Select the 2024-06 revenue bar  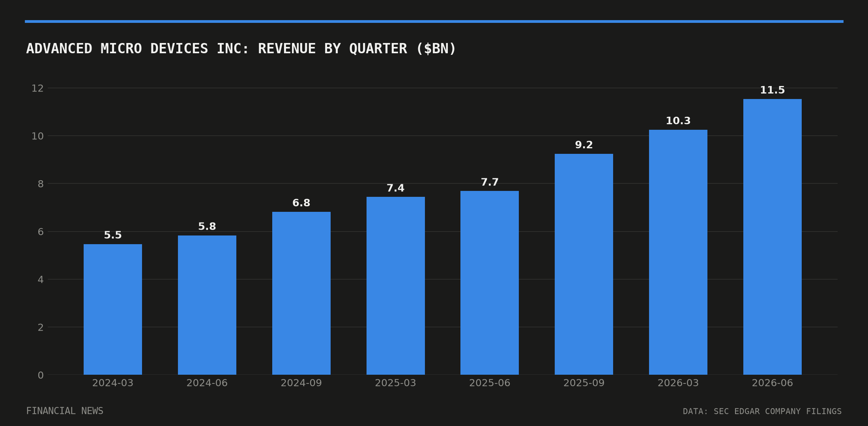(x=207, y=305)
